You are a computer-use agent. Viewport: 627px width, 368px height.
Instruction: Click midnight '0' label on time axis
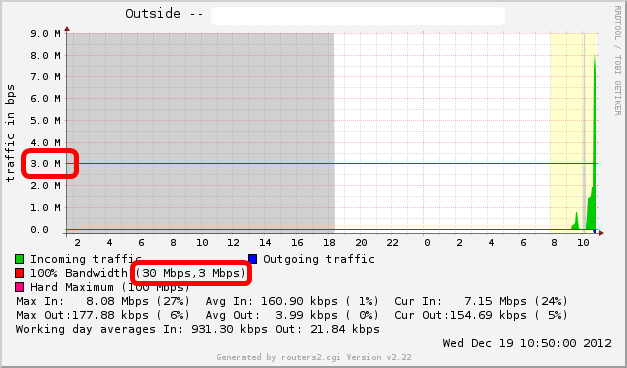(x=427, y=242)
